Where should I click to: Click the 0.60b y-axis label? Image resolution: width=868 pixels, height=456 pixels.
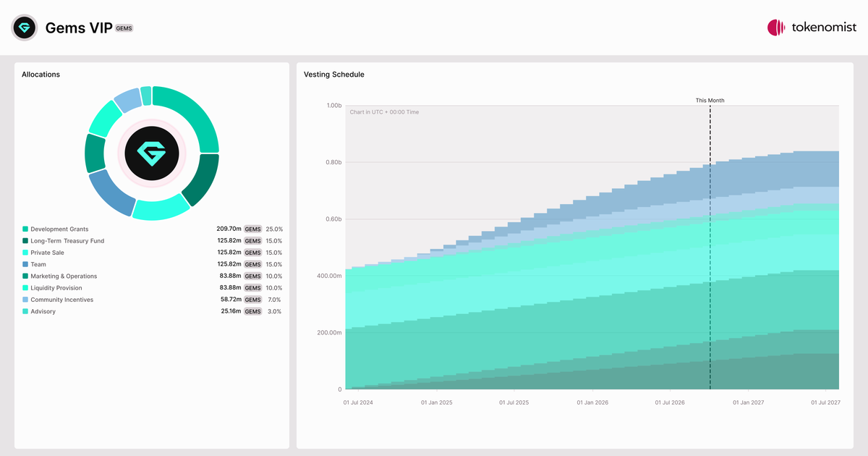333,219
